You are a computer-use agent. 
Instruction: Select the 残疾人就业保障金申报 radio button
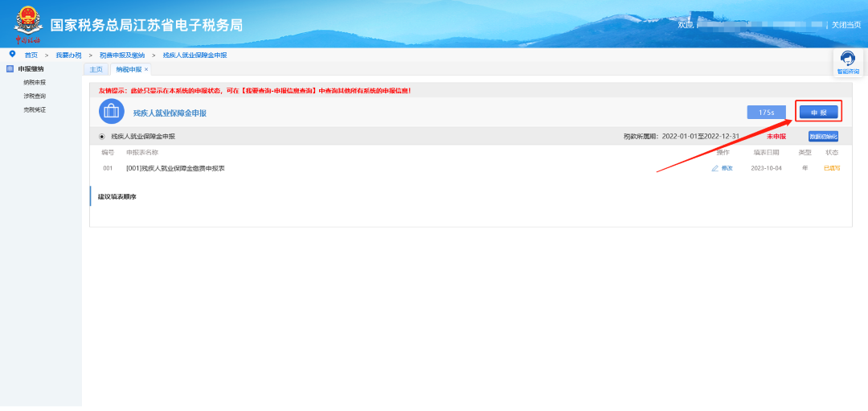[101, 137]
